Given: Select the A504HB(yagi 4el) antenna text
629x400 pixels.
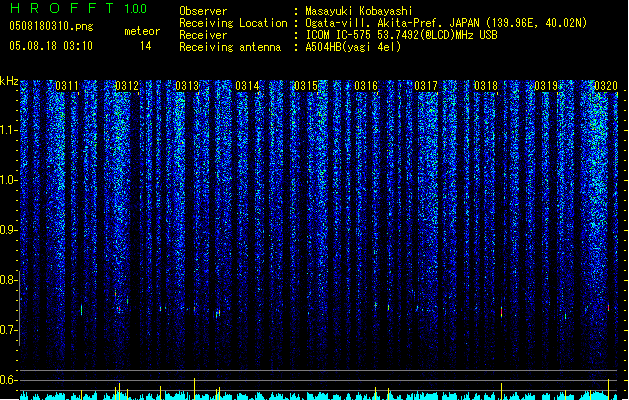Looking at the screenshot, I should click(x=353, y=47).
